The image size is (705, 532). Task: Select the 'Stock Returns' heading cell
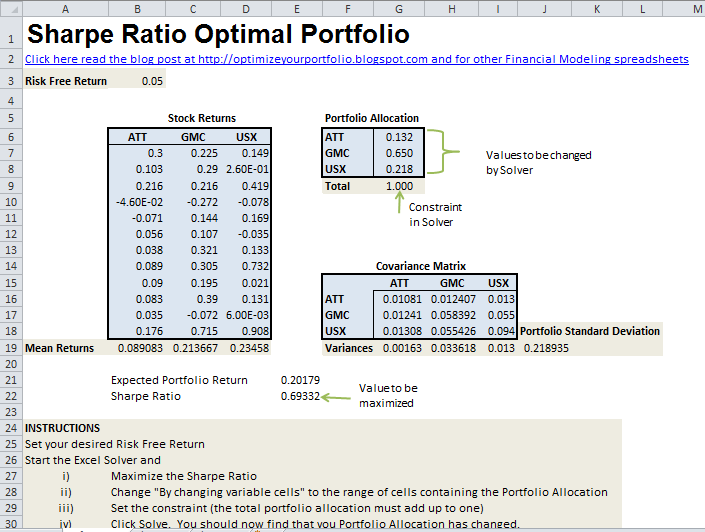point(202,118)
